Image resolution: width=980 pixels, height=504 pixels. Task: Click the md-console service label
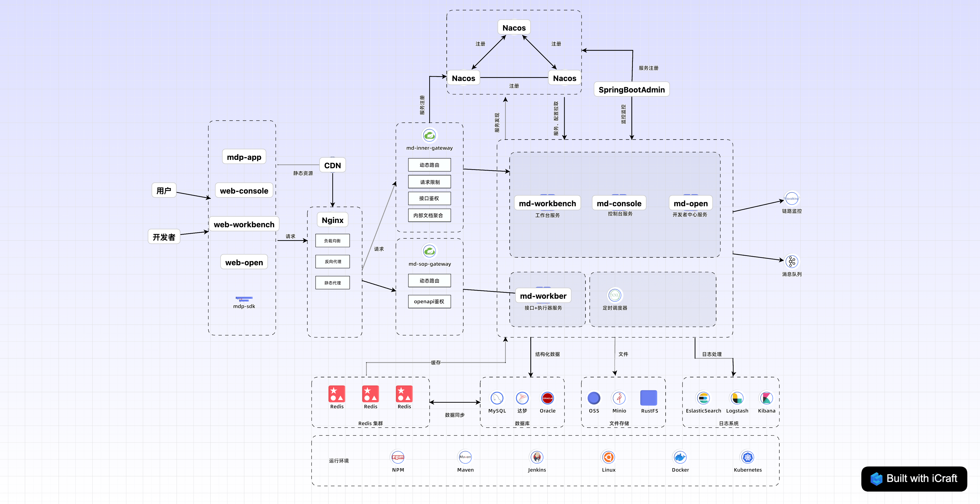click(x=619, y=203)
